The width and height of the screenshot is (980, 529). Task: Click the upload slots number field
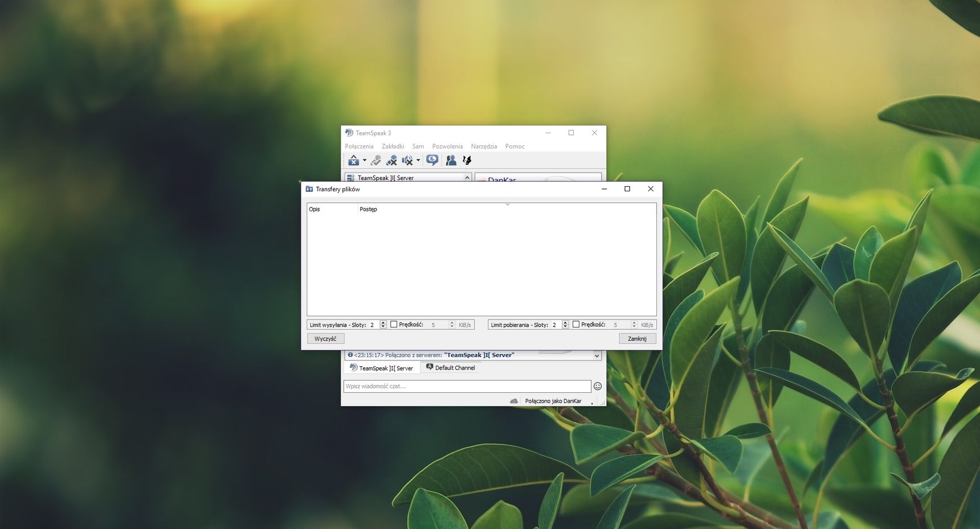(x=374, y=325)
